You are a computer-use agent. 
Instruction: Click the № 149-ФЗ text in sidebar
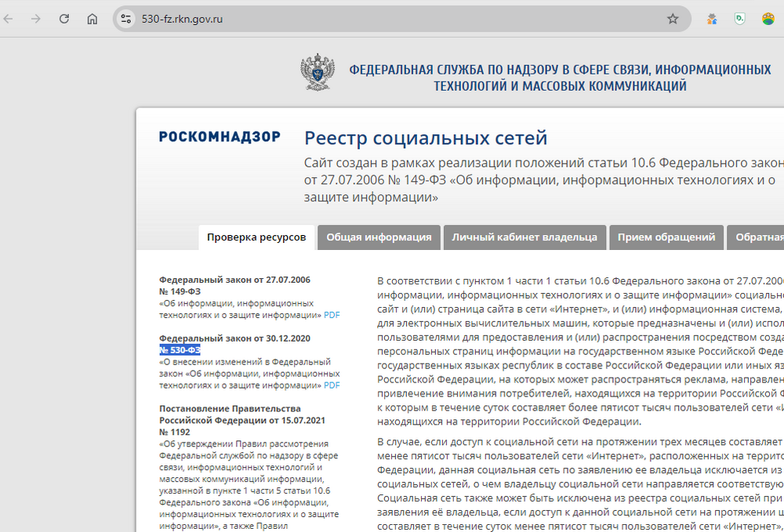[x=180, y=291]
